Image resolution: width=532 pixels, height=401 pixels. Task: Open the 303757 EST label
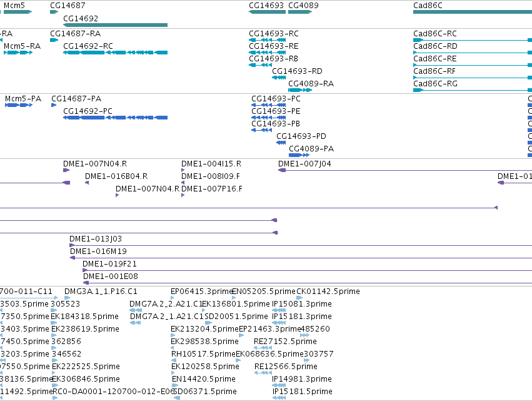319,355
